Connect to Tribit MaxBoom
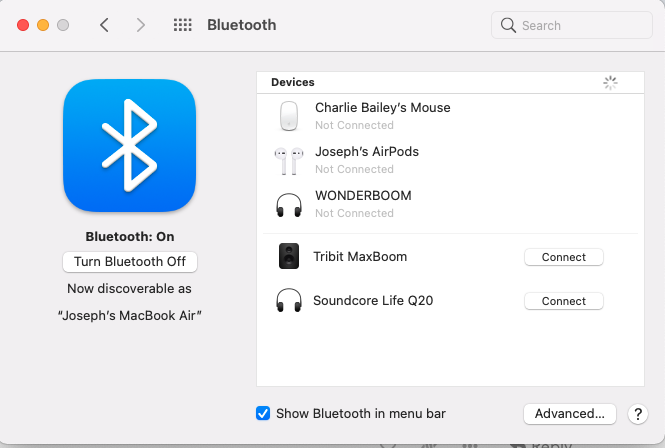This screenshot has width=665, height=448. pyautogui.click(x=564, y=257)
